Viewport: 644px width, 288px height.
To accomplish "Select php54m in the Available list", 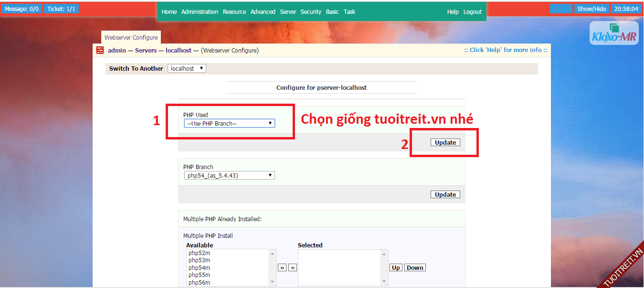I will tap(200, 267).
